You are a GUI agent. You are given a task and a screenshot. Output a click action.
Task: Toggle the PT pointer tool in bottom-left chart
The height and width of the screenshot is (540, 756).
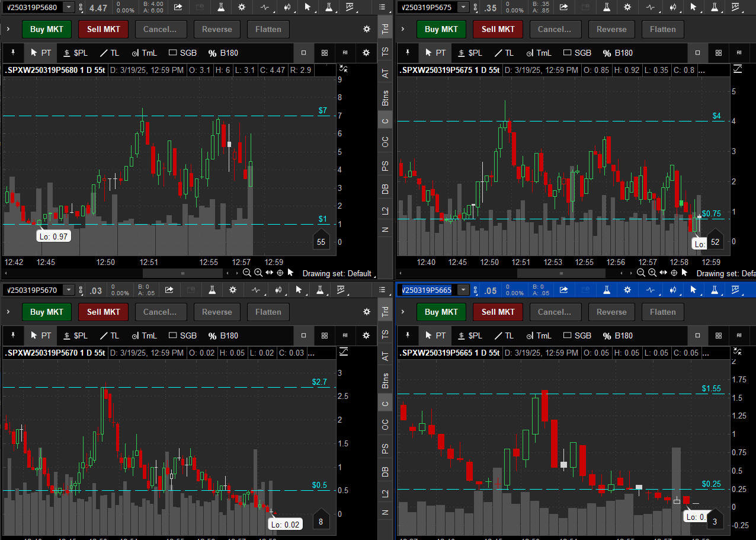point(41,335)
